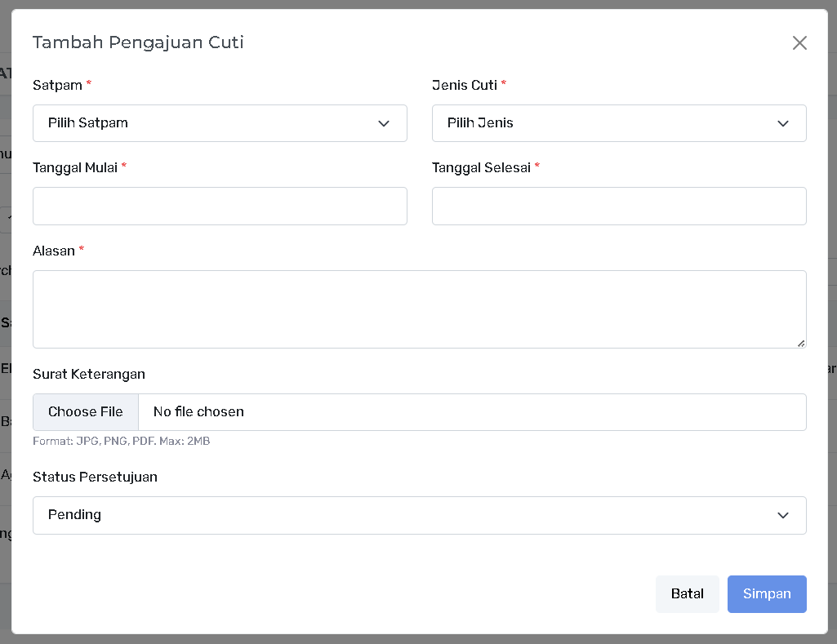Grab the Alasan textarea resize handle

point(801,343)
